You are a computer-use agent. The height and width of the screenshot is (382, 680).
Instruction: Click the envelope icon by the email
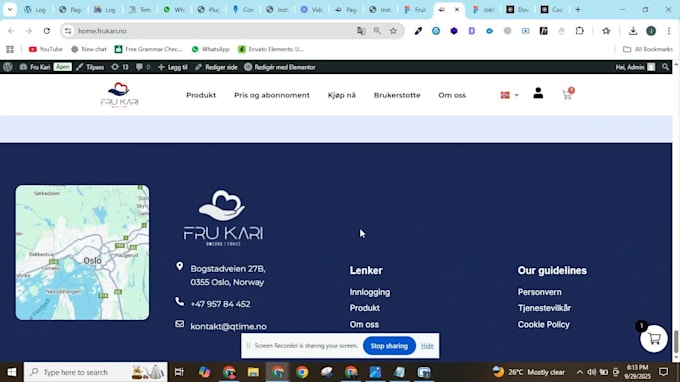(x=180, y=324)
